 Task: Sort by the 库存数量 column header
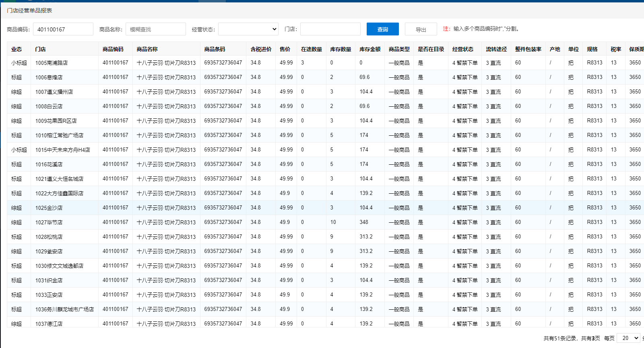[x=341, y=49]
